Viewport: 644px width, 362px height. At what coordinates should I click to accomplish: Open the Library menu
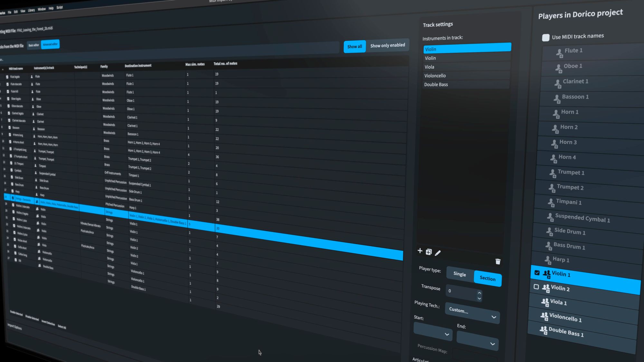tap(31, 10)
